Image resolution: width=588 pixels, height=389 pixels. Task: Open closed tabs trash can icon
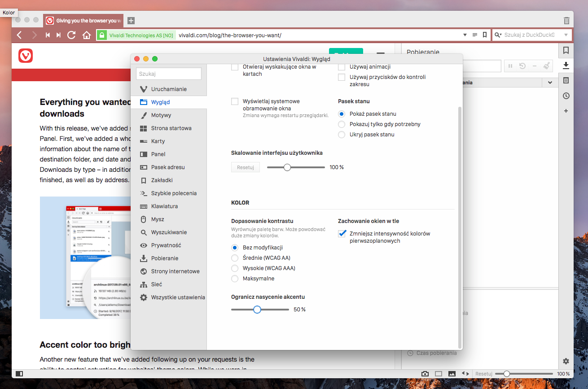click(566, 21)
